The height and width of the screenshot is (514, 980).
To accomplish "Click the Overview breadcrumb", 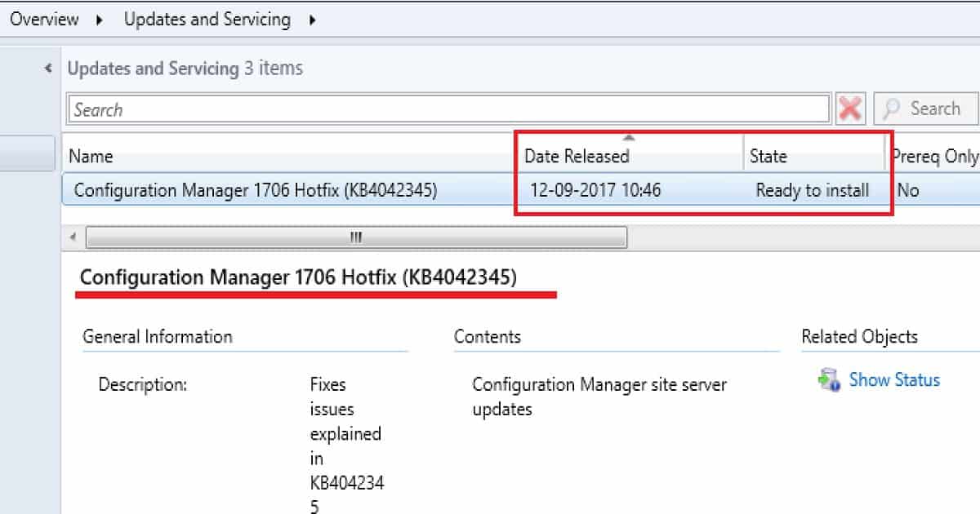I will (44, 19).
